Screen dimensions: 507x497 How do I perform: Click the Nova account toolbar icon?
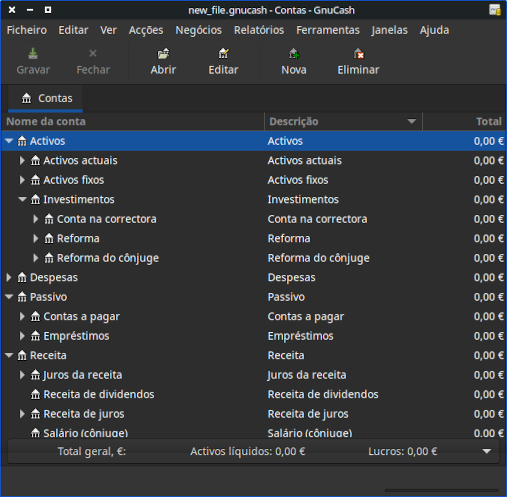pyautogui.click(x=294, y=54)
